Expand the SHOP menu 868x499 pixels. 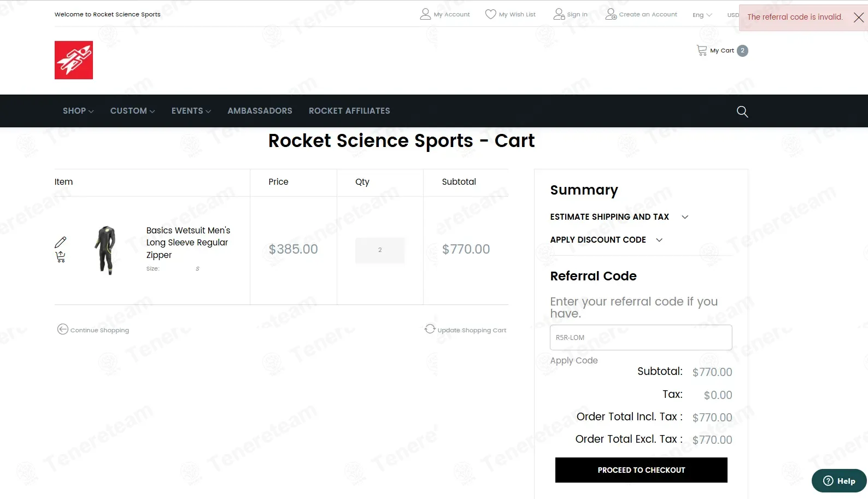[x=78, y=111]
